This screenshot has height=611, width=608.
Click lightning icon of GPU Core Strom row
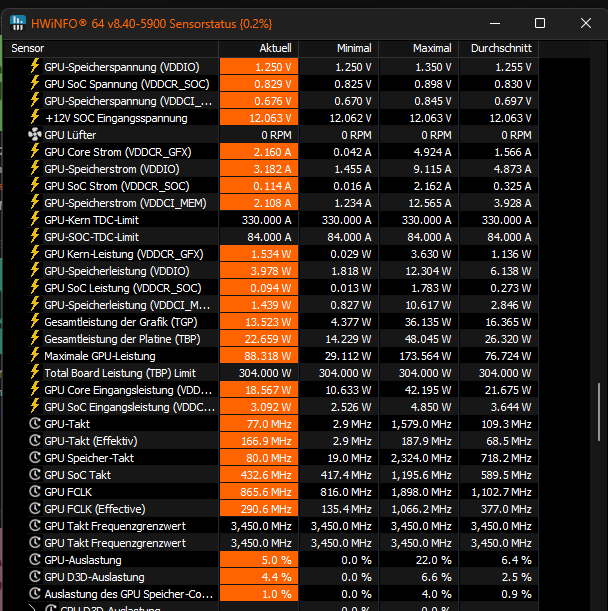35,152
